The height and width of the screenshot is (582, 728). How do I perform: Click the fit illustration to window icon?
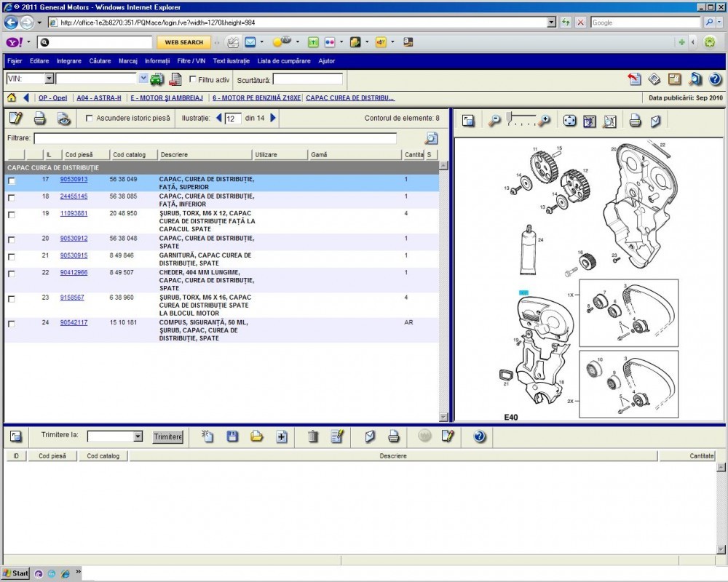[569, 121]
